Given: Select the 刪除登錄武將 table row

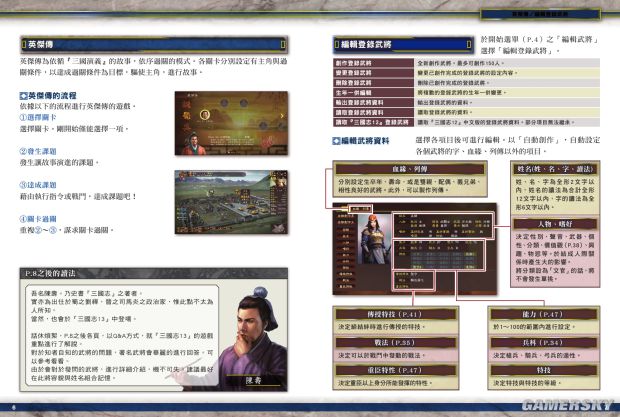Looking at the screenshot, I should [x=467, y=83].
